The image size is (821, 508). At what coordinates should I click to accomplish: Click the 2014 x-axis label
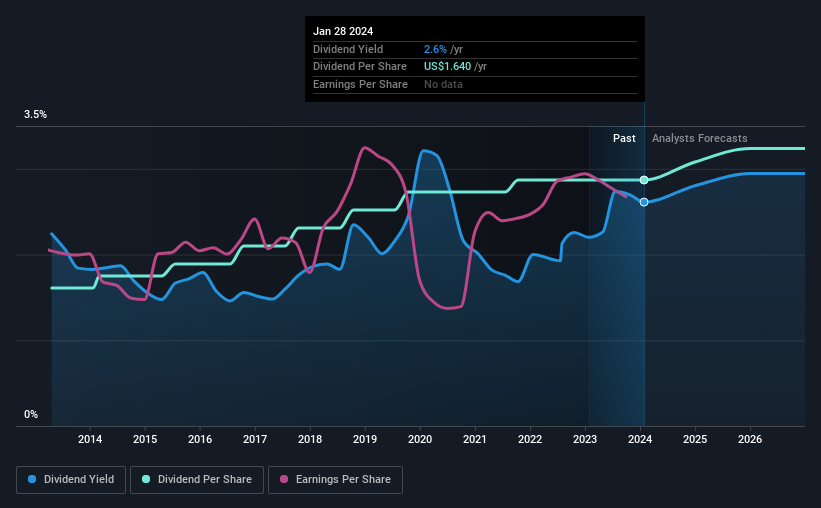[90, 439]
